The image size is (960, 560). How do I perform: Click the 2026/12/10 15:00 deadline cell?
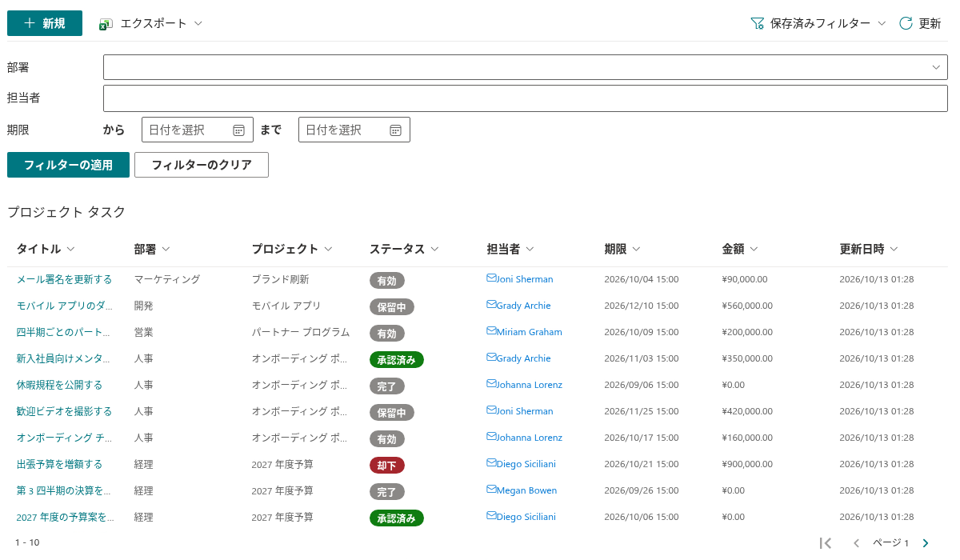[x=642, y=306]
